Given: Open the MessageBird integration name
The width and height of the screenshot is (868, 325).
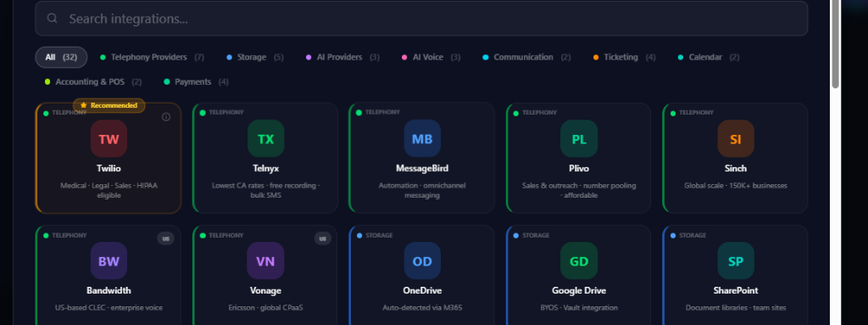Looking at the screenshot, I should point(422,169).
